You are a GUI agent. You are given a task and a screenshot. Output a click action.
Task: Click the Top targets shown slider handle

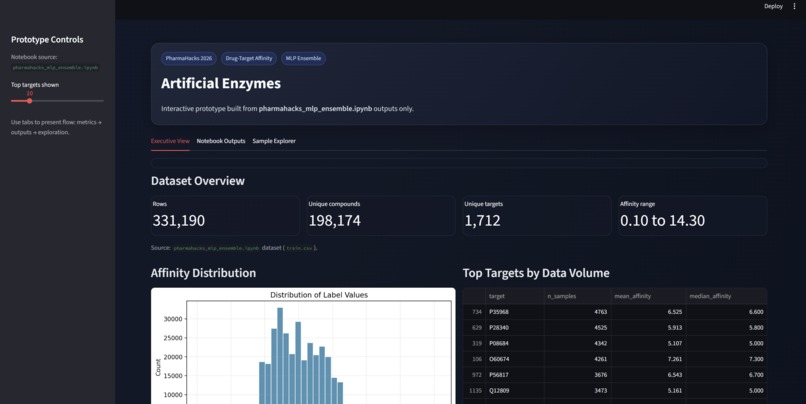click(x=30, y=101)
